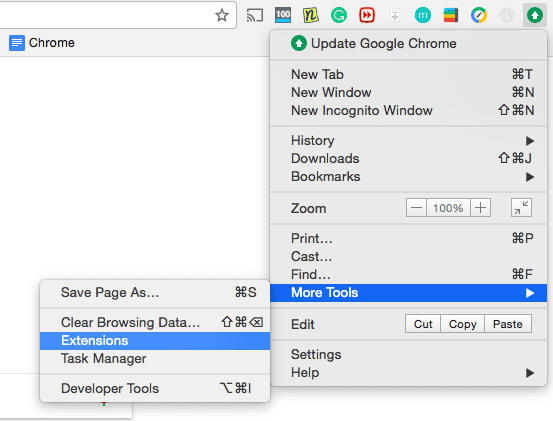Open the teal m extension icon
This screenshot has width=553, height=421.
(x=423, y=15)
